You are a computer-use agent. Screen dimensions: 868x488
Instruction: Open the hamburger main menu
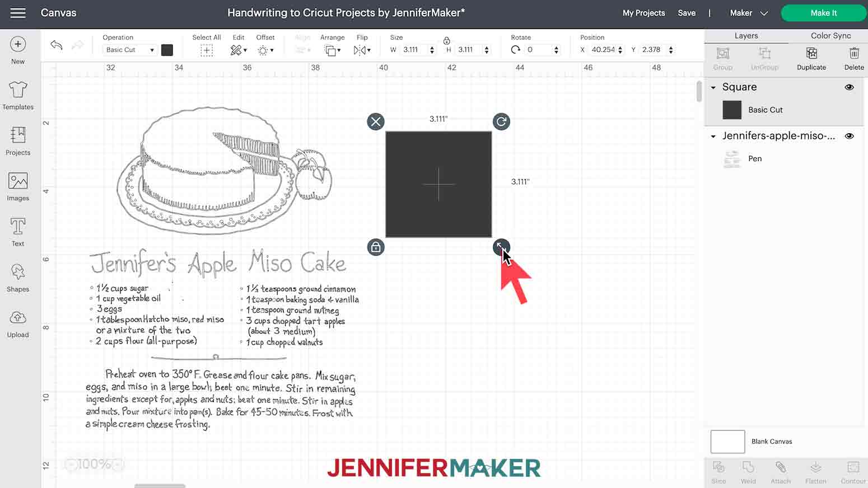coord(18,12)
